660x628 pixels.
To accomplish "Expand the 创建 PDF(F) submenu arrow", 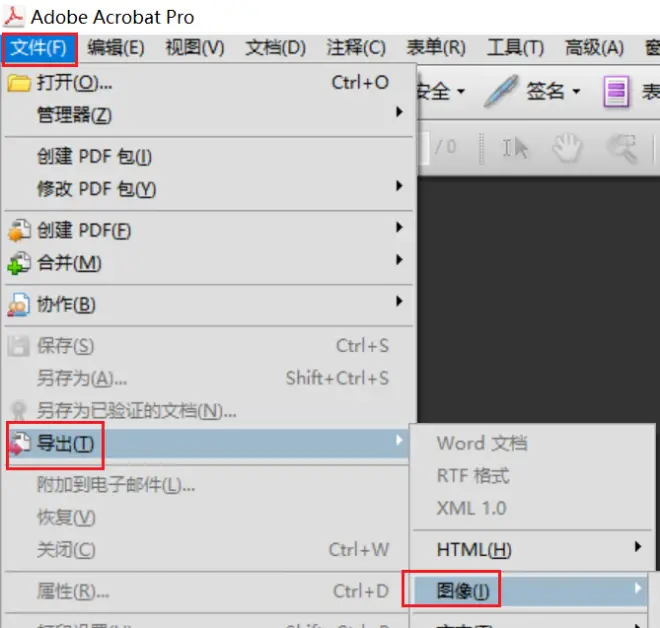I will 399,227.
